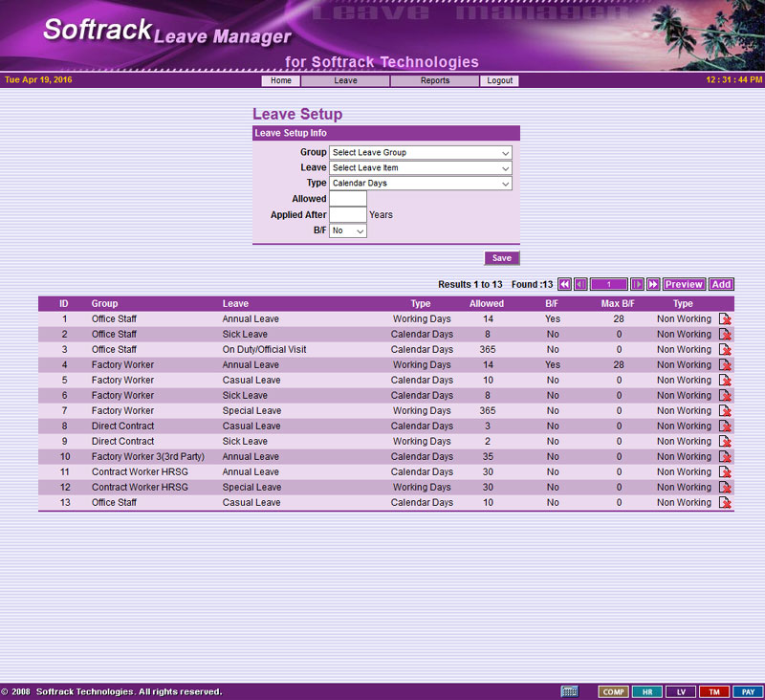Remove the Factory Worker 3(3rd Party) entry

[725, 457]
